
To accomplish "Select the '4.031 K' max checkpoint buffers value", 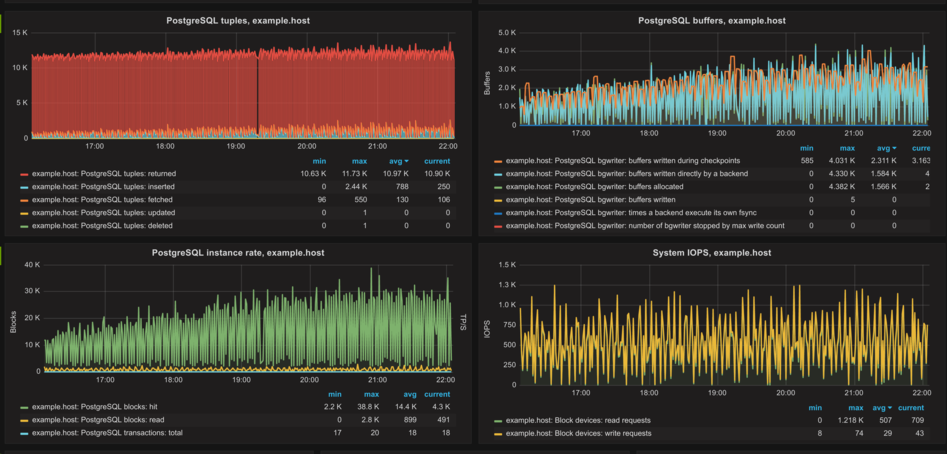I will (841, 161).
